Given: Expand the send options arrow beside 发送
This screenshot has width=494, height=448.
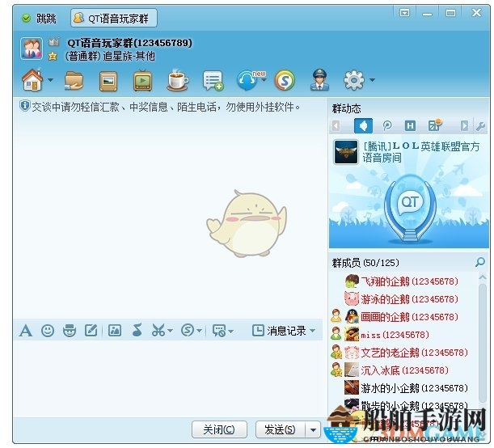Looking at the screenshot, I should pos(313,429).
